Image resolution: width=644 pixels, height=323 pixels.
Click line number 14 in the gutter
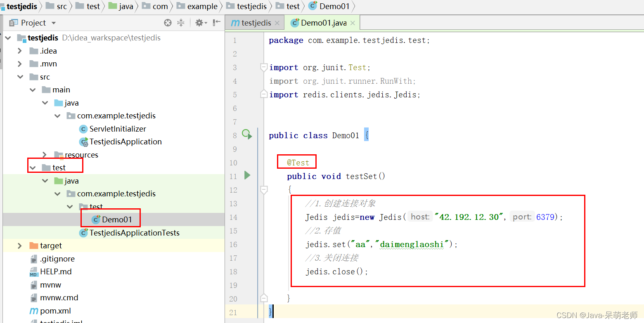[x=233, y=217]
